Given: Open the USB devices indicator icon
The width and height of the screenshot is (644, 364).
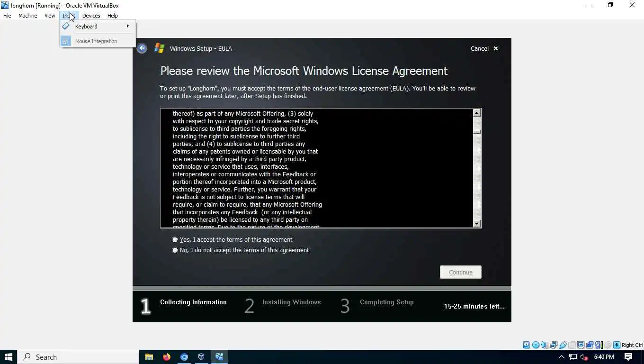Looking at the screenshot, I should click(x=563, y=345).
